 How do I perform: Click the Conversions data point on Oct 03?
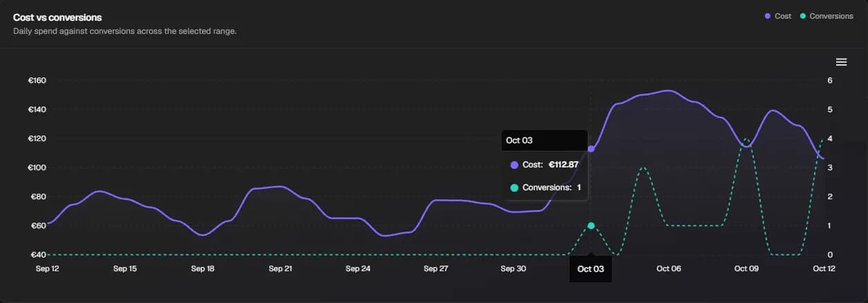click(x=590, y=226)
